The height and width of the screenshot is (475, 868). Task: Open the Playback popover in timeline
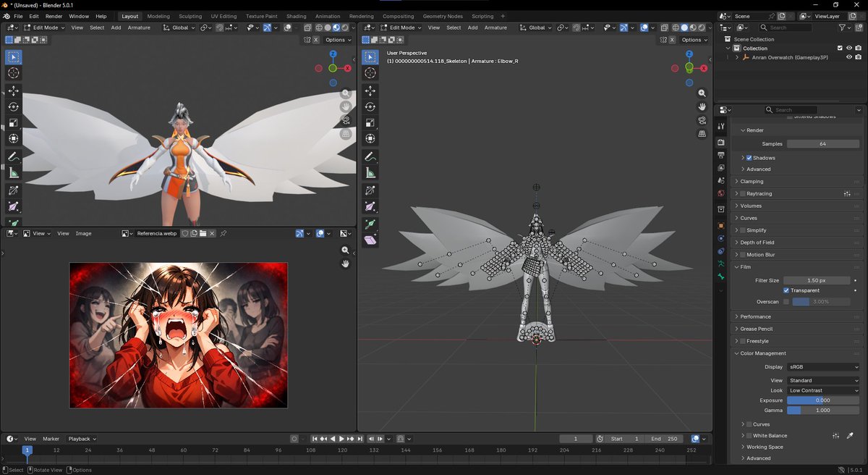point(82,439)
